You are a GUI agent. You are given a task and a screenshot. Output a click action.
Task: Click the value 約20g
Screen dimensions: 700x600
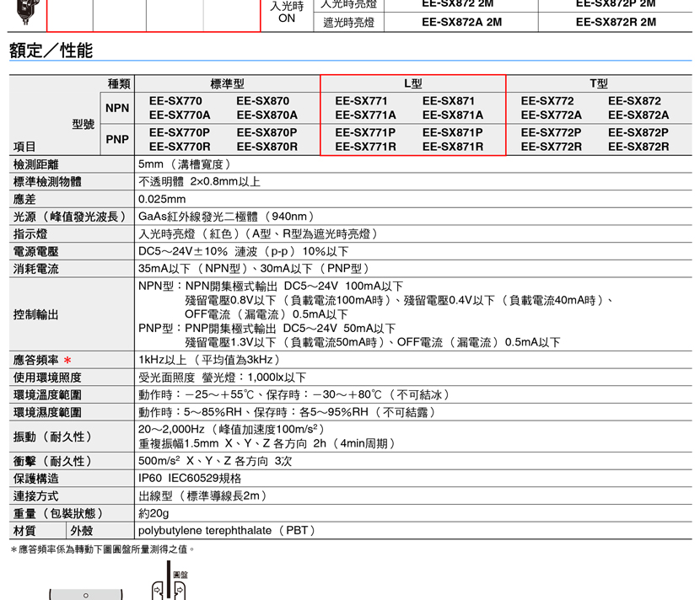tap(153, 513)
